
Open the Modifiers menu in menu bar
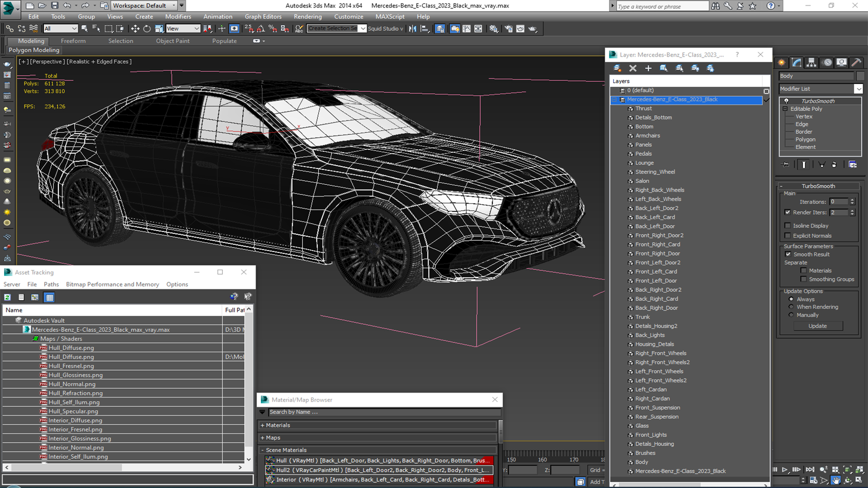pyautogui.click(x=178, y=16)
